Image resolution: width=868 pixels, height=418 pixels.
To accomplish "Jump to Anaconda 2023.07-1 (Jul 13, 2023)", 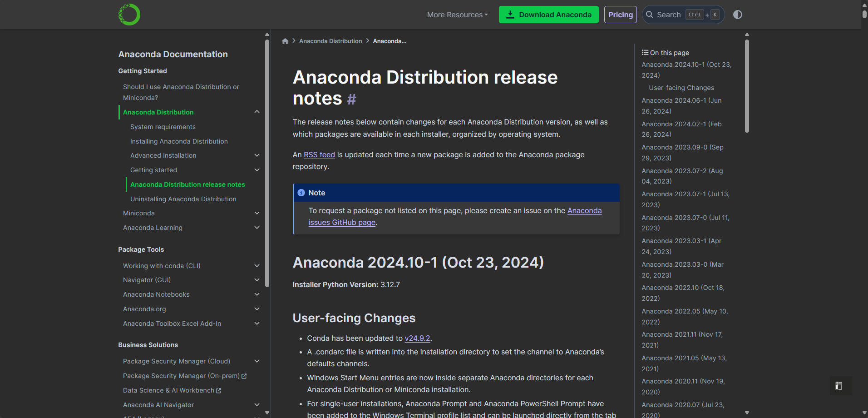I will pos(686,199).
